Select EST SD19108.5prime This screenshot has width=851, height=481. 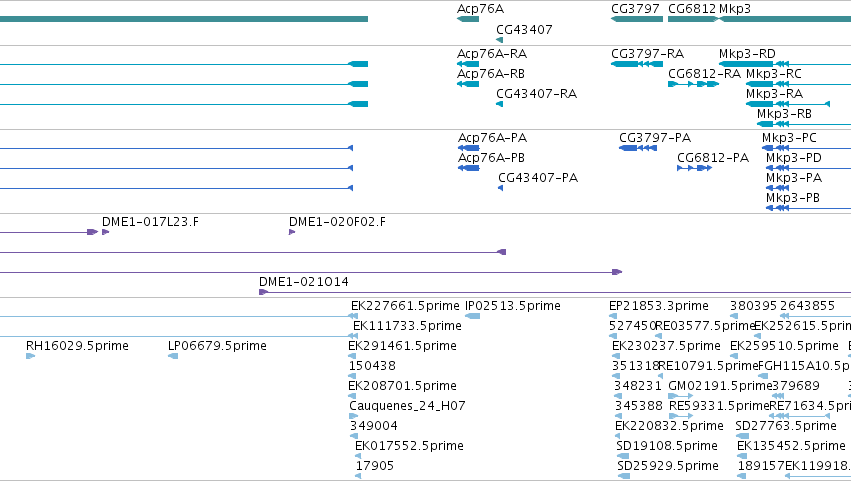click(667, 447)
